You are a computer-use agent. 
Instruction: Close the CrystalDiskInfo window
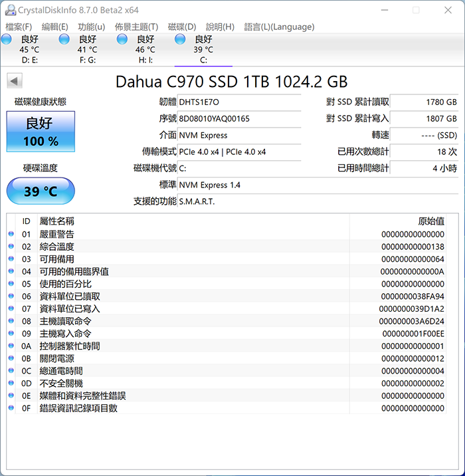point(448,10)
